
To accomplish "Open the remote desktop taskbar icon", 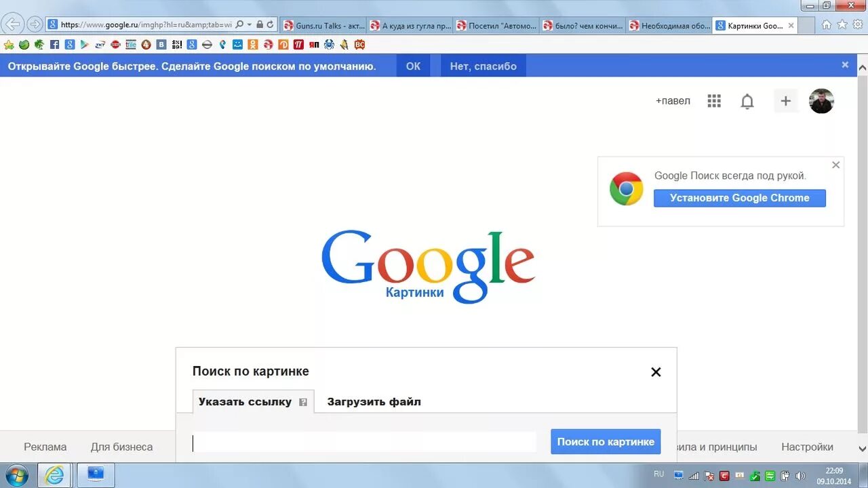I will pyautogui.click(x=96, y=475).
